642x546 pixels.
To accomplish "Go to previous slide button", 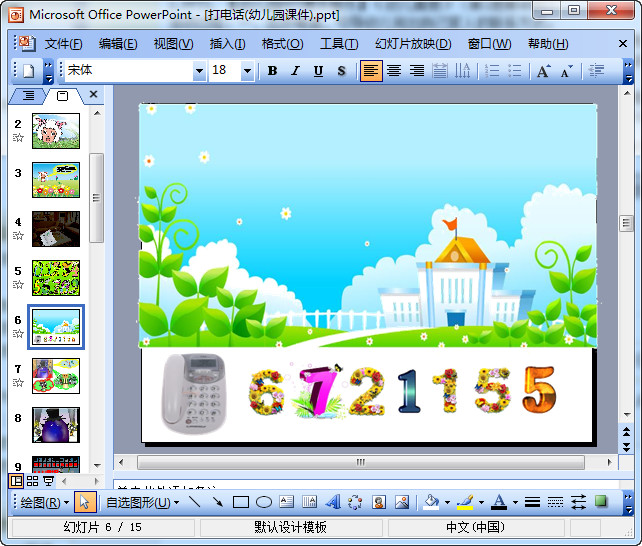I will [626, 431].
